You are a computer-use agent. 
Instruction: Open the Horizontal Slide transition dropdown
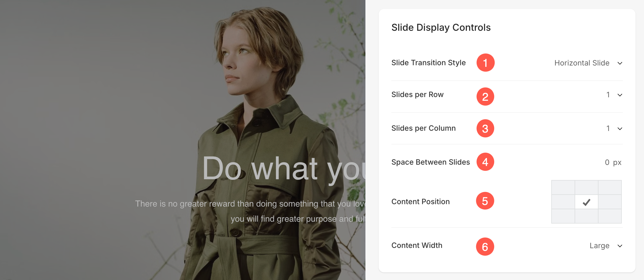click(x=588, y=63)
